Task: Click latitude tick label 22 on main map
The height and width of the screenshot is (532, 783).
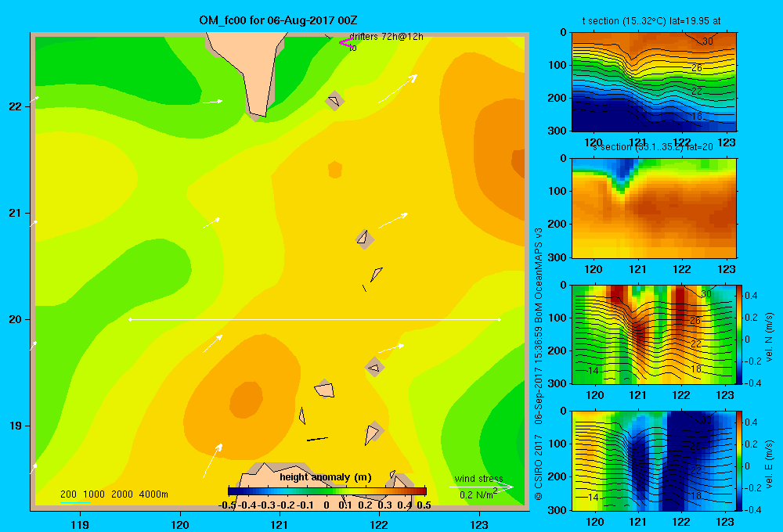Action: (x=15, y=106)
